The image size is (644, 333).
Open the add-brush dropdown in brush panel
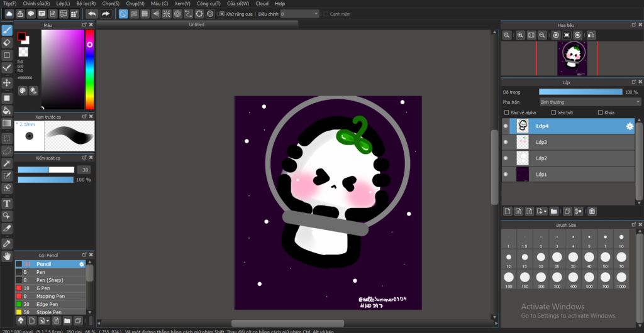[x=45, y=320]
